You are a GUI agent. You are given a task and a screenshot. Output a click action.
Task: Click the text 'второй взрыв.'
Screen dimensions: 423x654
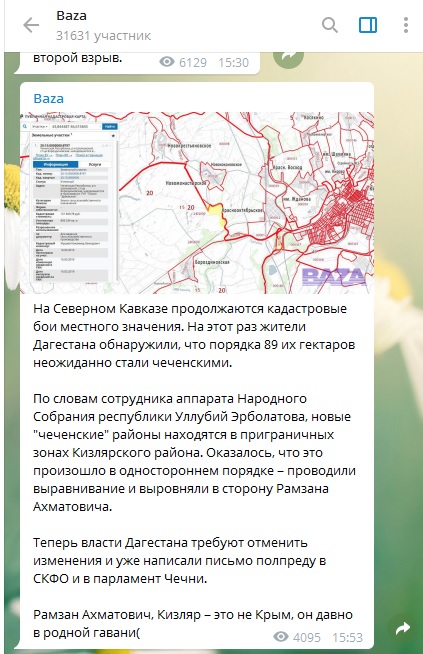coord(78,58)
